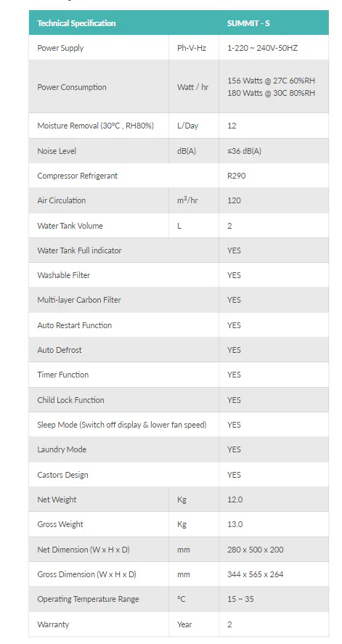342x644 pixels.
Task: Select the Child Lock Function label
Action: [70, 400]
